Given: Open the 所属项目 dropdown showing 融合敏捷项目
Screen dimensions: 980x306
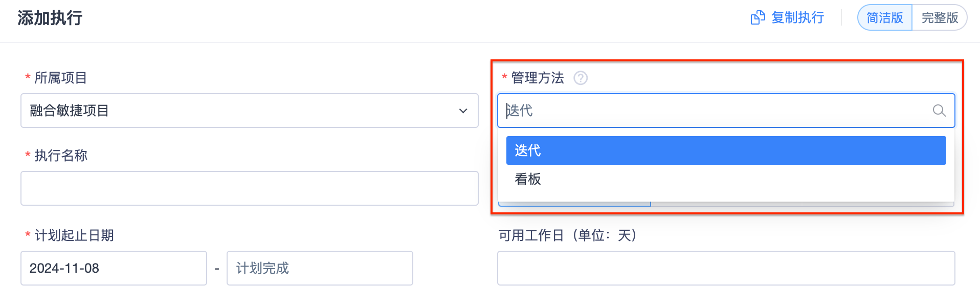Looking at the screenshot, I should (x=250, y=111).
